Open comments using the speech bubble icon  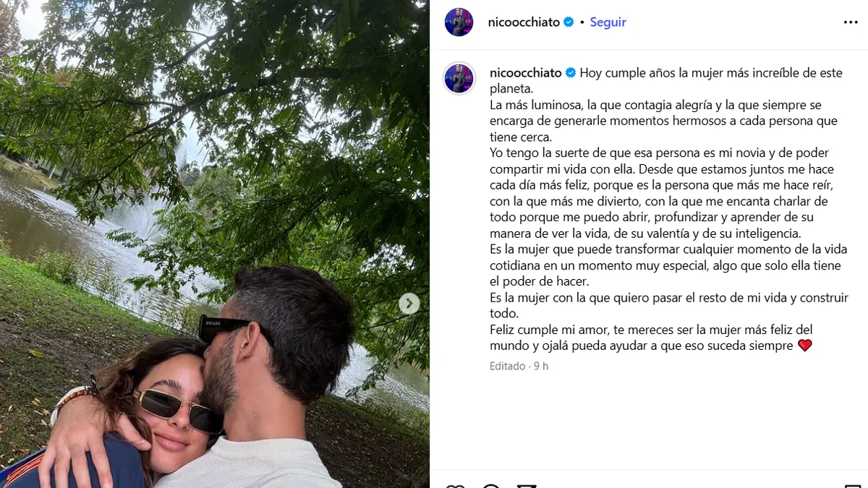tap(491, 486)
